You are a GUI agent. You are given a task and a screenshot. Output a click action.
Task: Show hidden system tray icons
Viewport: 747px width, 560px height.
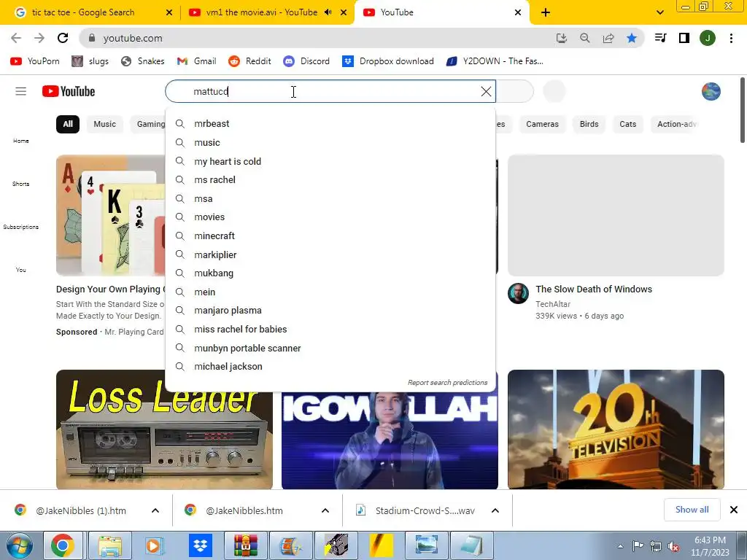620,546
